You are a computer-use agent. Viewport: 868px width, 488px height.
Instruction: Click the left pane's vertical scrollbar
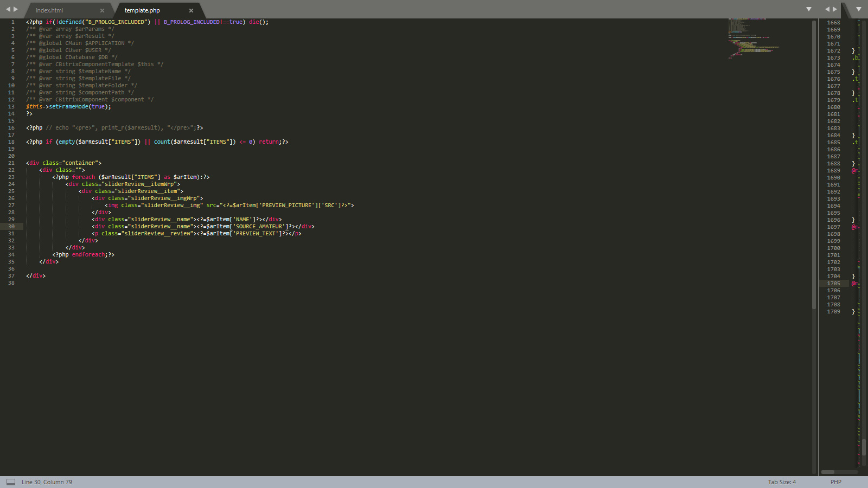(814, 164)
